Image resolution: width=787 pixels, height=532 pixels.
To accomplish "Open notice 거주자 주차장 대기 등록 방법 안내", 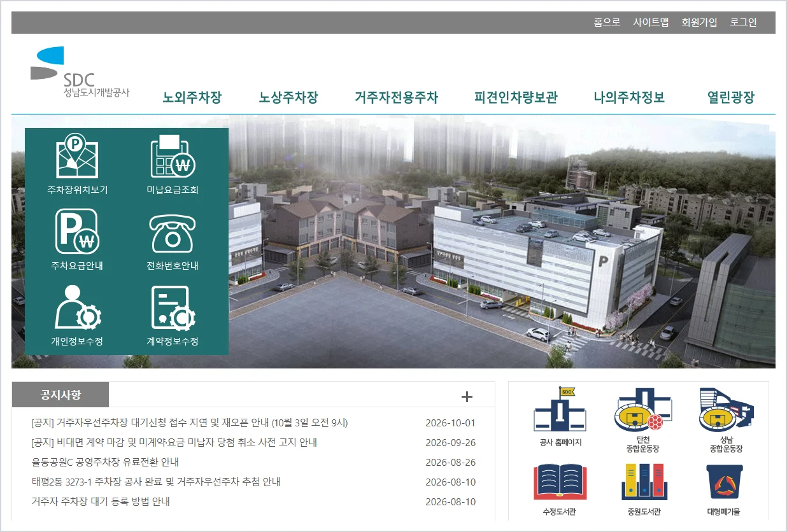I will pyautogui.click(x=101, y=501).
